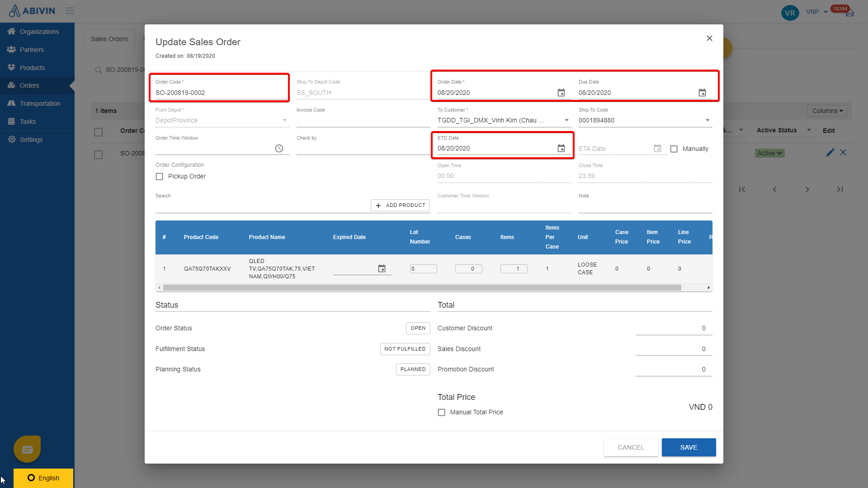
Task: Click the horizontal scrollbar of product table
Action: click(422, 288)
